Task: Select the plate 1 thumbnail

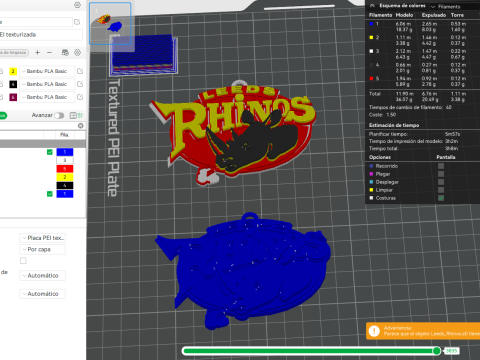Action: (x=110, y=23)
